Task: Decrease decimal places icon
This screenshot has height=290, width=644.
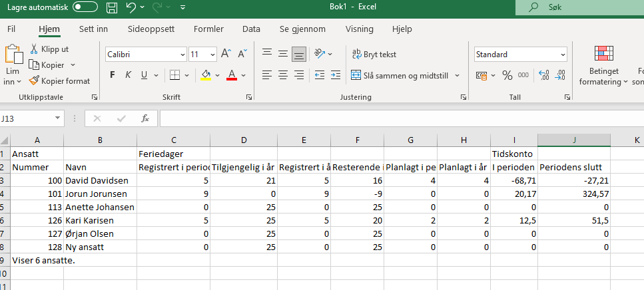Action: [559, 75]
